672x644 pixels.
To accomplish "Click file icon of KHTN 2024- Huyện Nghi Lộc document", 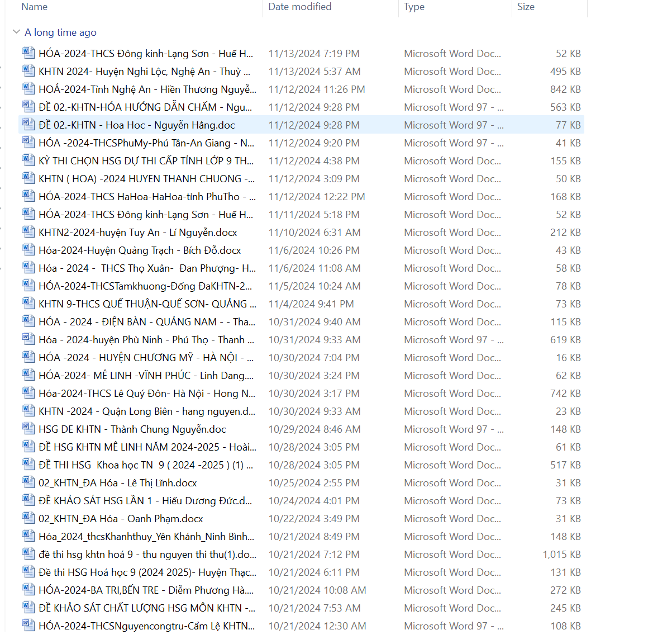I will click(x=28, y=71).
